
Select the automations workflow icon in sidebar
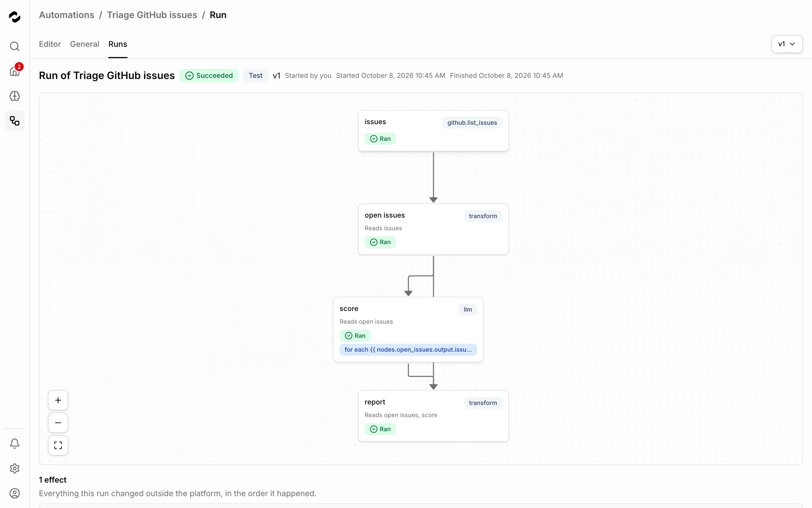14,121
